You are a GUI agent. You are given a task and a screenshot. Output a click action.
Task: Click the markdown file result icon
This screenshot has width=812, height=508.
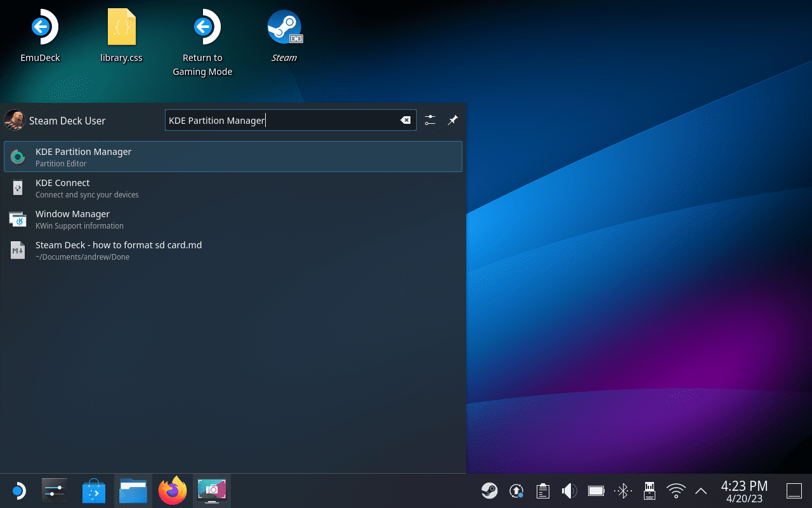pyautogui.click(x=18, y=250)
